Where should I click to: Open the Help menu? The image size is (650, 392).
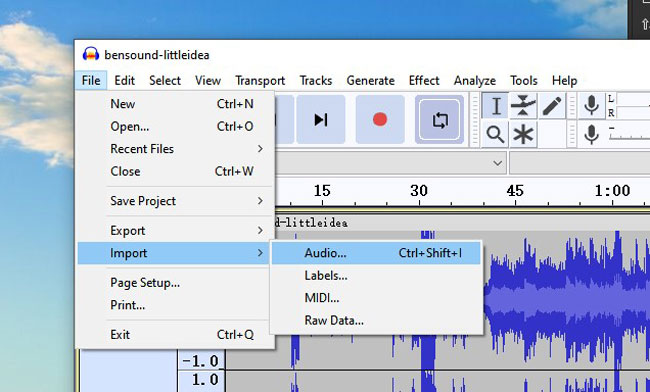(x=564, y=80)
